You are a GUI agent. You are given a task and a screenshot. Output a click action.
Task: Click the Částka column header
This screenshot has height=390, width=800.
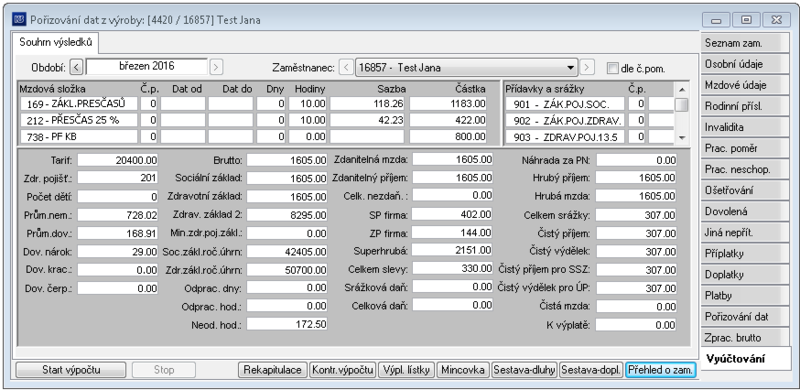click(x=470, y=89)
